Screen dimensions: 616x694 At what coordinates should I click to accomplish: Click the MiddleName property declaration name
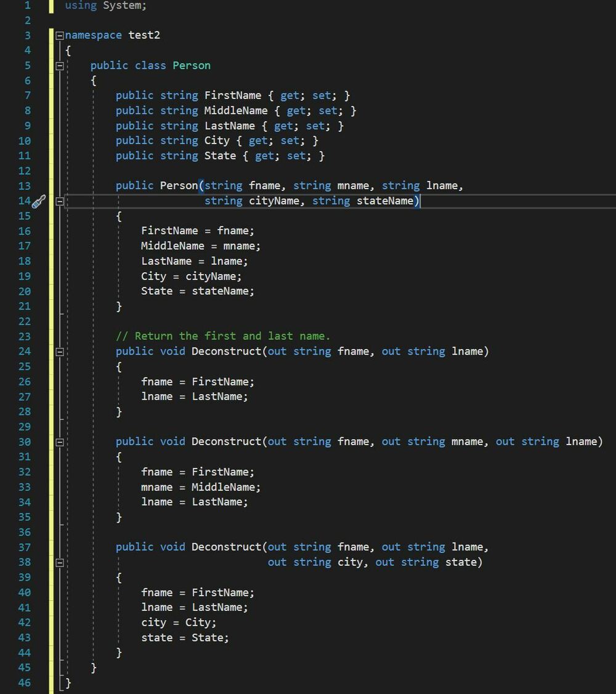[x=235, y=111]
